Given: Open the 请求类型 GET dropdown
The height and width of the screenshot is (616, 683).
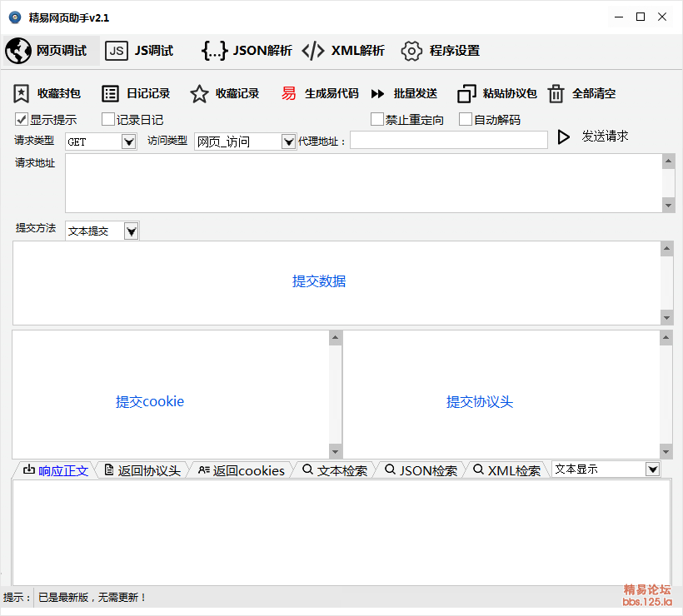Looking at the screenshot, I should (128, 142).
